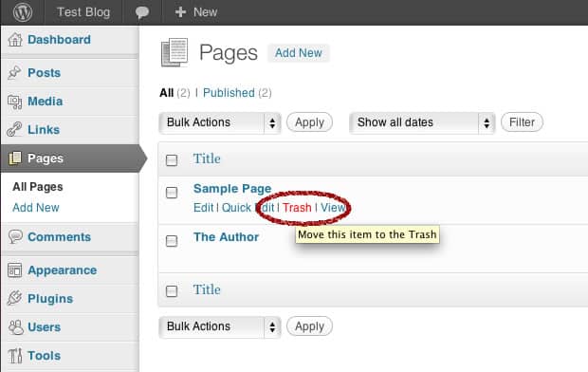
Task: Open the Show all dates dropdown
Action: point(422,122)
